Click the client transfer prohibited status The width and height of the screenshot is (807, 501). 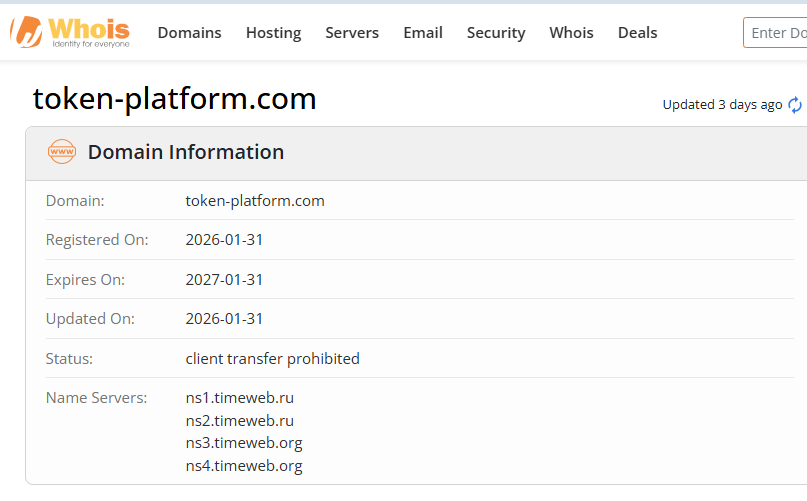click(272, 358)
